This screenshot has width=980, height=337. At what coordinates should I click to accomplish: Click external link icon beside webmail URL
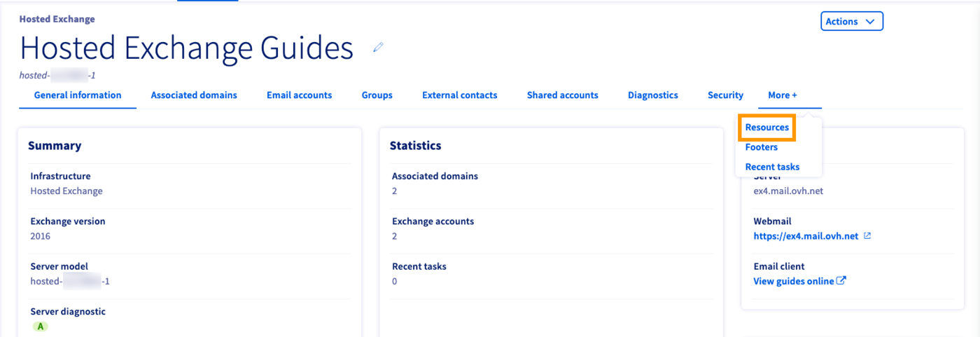pyautogui.click(x=867, y=236)
